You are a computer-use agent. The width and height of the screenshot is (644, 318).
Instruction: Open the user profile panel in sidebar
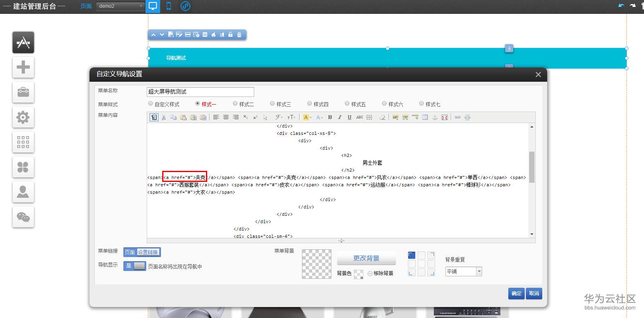click(23, 192)
